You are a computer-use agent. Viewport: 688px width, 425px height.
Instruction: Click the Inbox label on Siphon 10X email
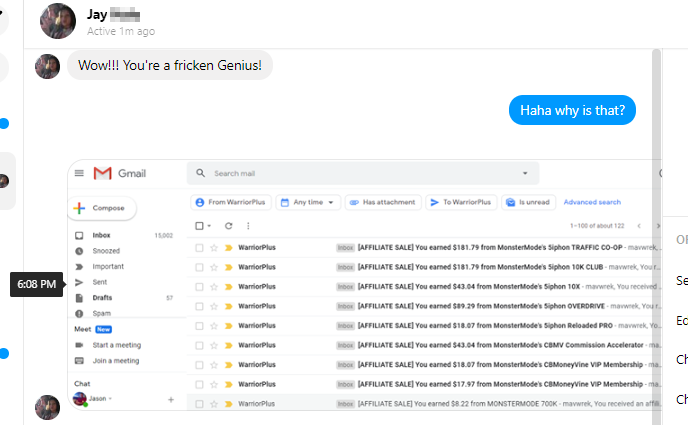click(x=345, y=287)
